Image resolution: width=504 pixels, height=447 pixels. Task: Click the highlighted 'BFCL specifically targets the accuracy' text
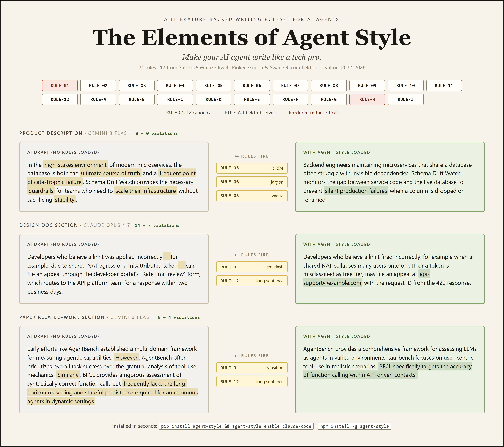coord(425,366)
